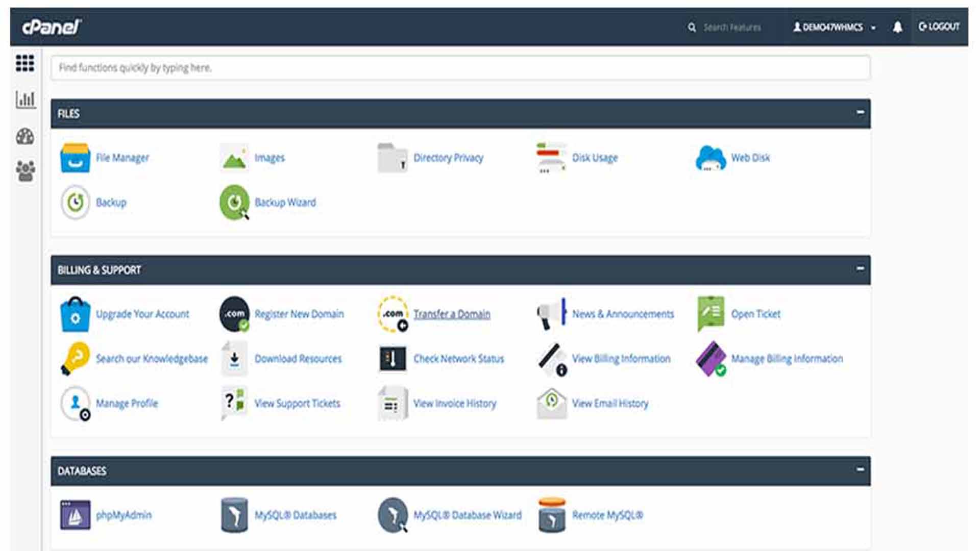Open the Transfer a Domain link
This screenshot has width=980, height=551.
click(x=451, y=314)
